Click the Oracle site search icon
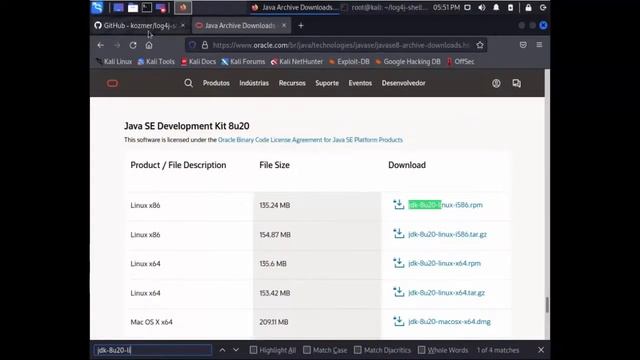 click(188, 83)
